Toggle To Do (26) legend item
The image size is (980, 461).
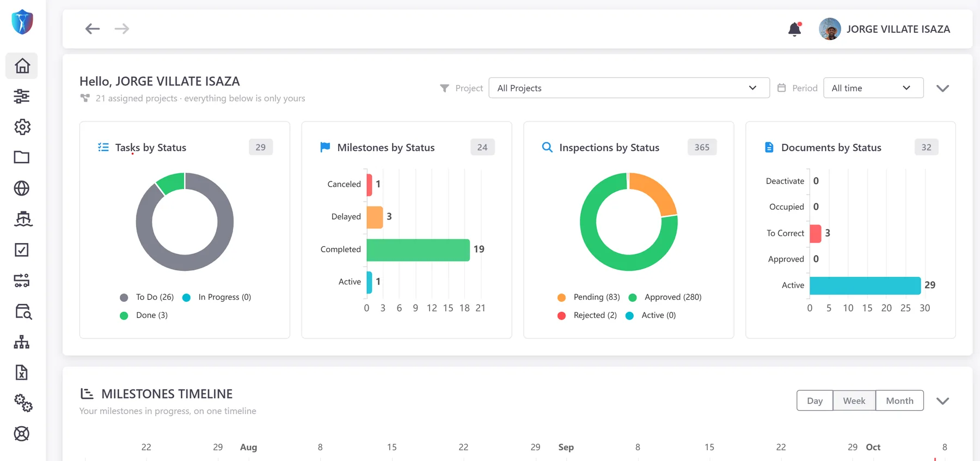coord(147,297)
